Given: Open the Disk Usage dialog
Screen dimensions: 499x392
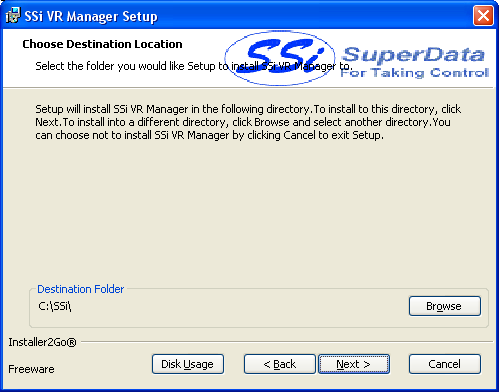Looking at the screenshot, I should click(188, 364).
